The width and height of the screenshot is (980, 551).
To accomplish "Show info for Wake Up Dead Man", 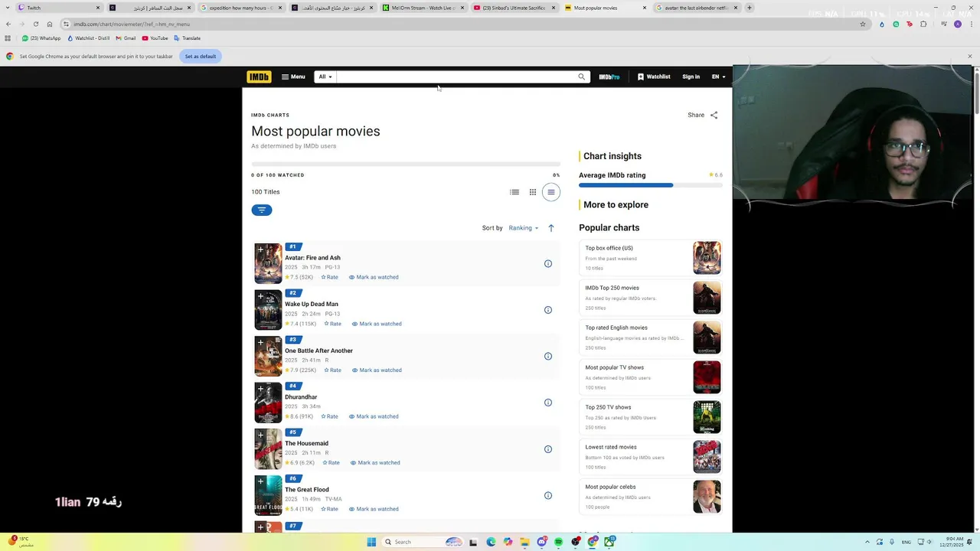I will [x=548, y=310].
